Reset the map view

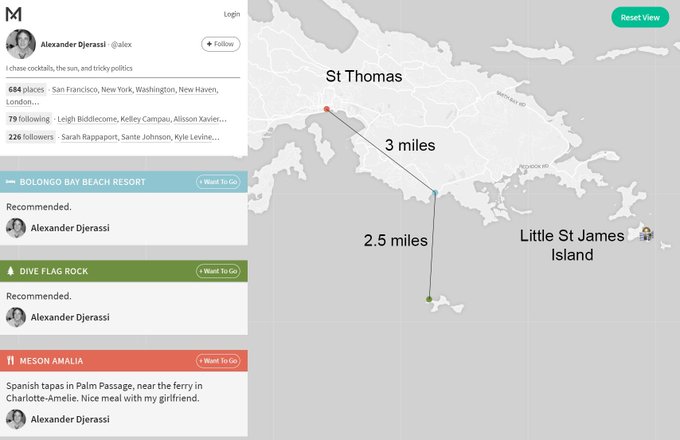[x=640, y=17]
